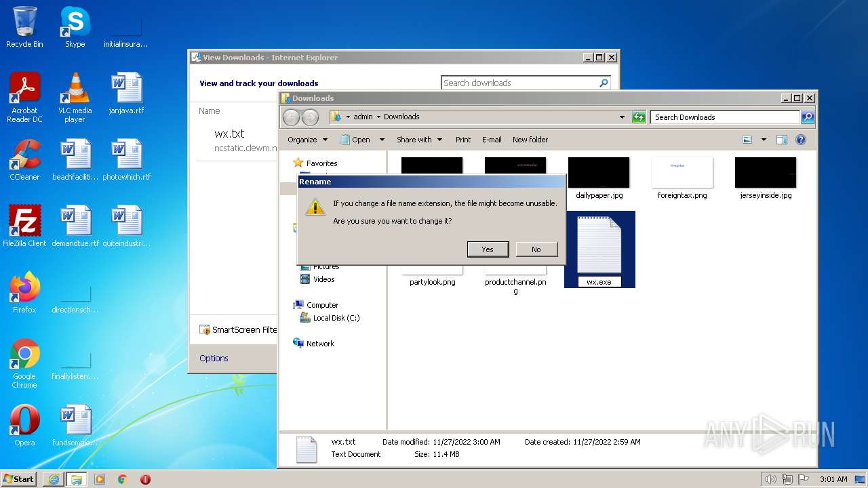
Task: Open Options link in View Downloads
Action: pyautogui.click(x=214, y=359)
